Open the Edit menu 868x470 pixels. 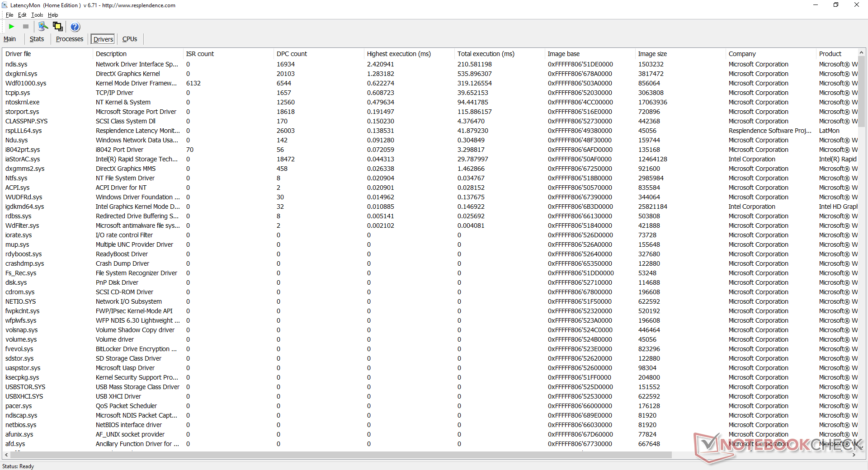point(22,15)
